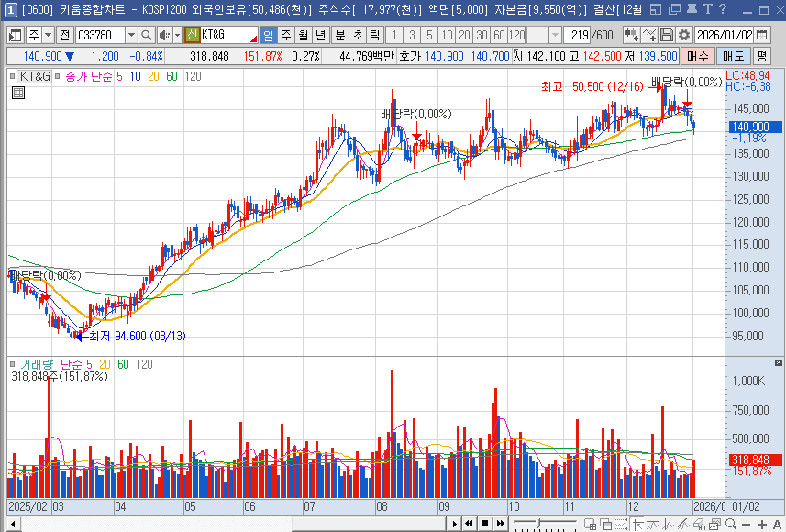Switch chart to yearly (년) period
The width and height of the screenshot is (786, 532).
click(321, 35)
